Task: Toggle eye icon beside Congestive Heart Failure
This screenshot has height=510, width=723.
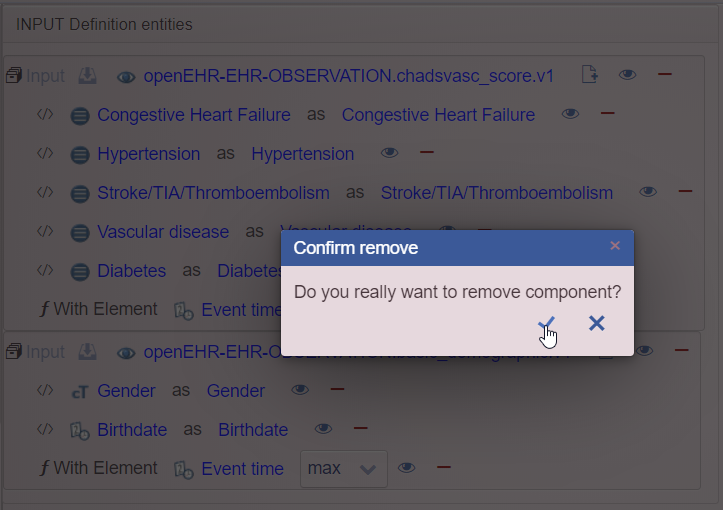Action: tap(570, 113)
